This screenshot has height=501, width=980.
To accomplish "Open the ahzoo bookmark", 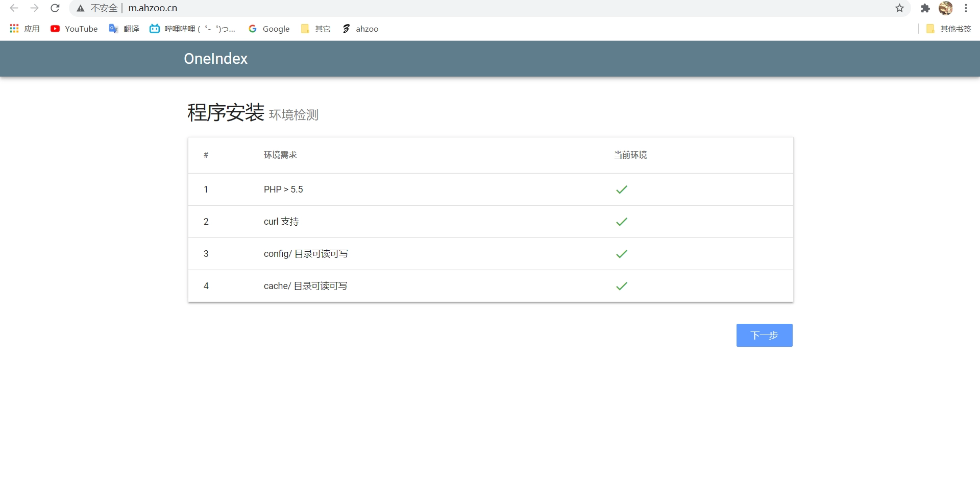I will point(360,29).
